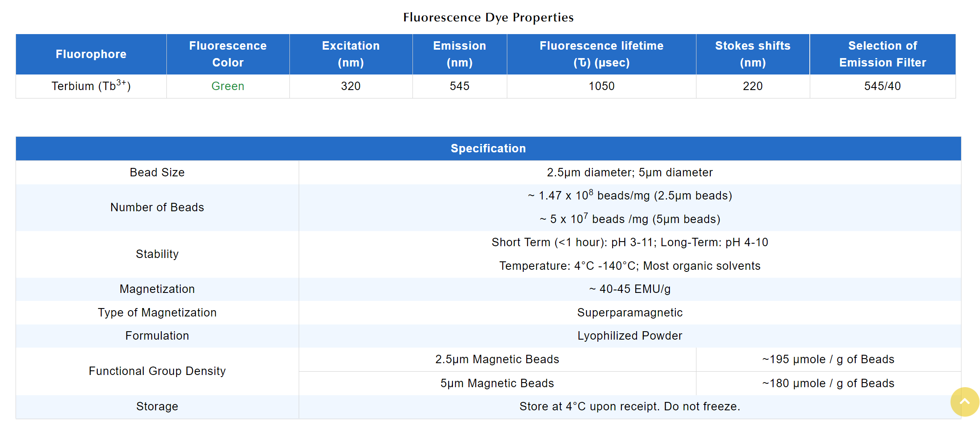Click the Functional Group Density label

point(157,371)
